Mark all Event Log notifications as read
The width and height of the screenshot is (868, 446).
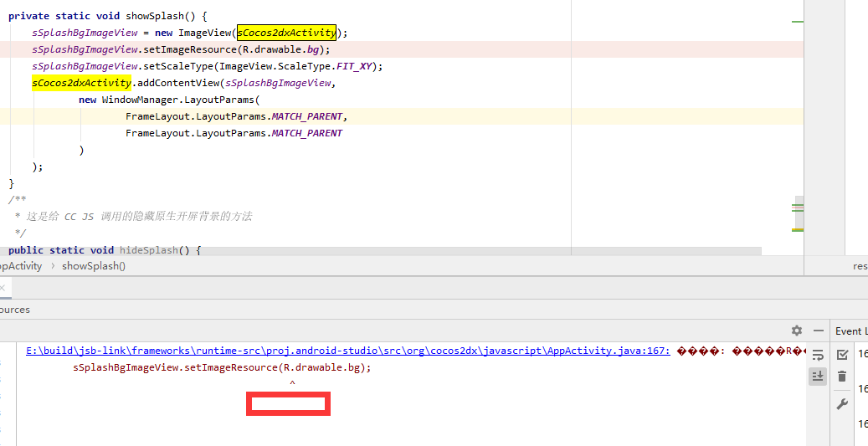842,355
